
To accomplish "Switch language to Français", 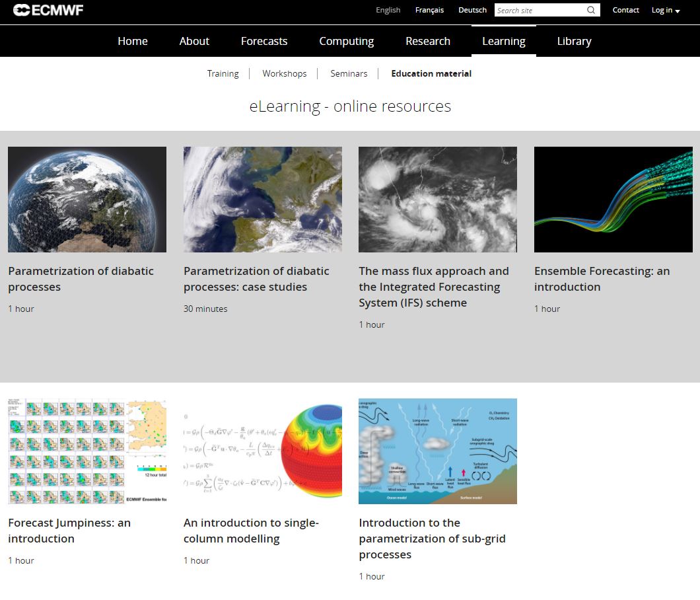I will click(x=429, y=11).
